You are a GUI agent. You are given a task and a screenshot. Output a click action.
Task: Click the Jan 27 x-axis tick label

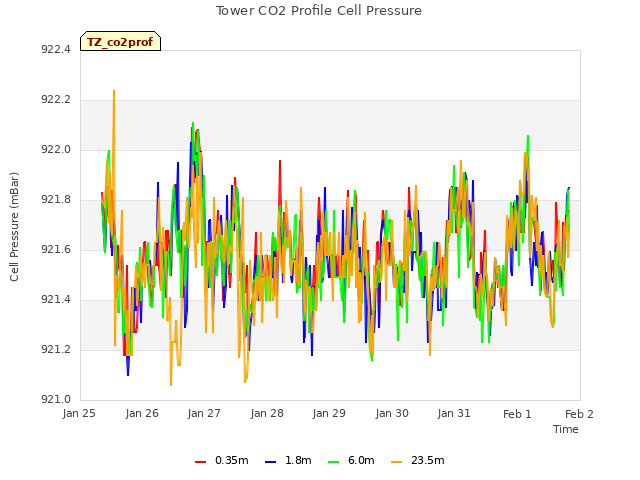pyautogui.click(x=204, y=413)
